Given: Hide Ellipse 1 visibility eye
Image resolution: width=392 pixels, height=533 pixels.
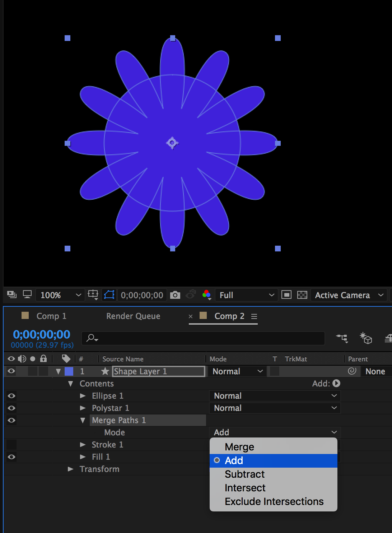Looking at the screenshot, I should 11,396.
